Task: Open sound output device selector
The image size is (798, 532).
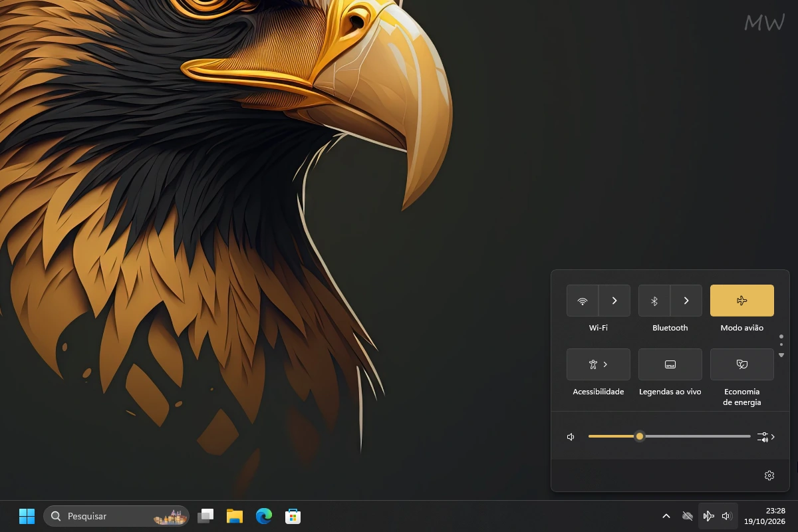Action: click(x=767, y=437)
